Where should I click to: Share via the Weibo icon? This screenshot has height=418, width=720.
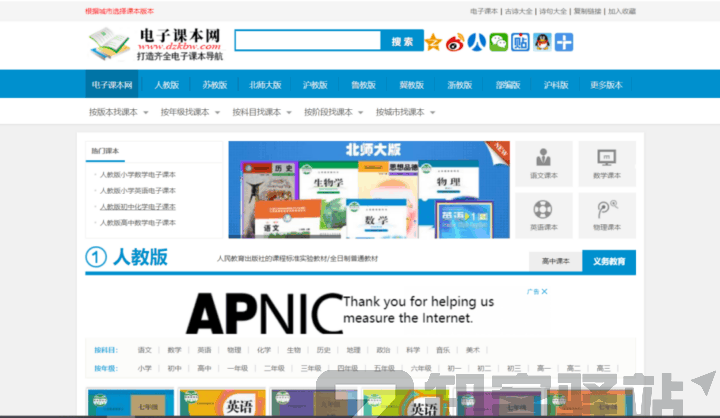point(455,42)
